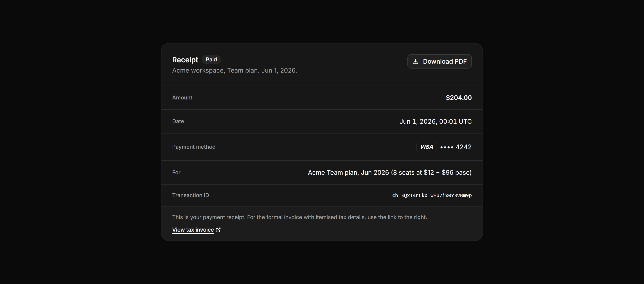Select the $204.00 amount value

click(459, 98)
